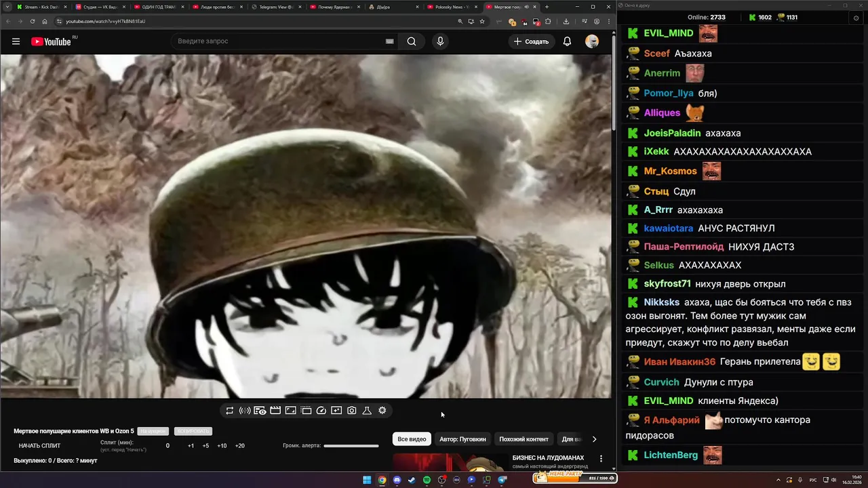868x488 pixels.
Task: Open the on-screen keyboard icon in search box
Action: point(389,41)
